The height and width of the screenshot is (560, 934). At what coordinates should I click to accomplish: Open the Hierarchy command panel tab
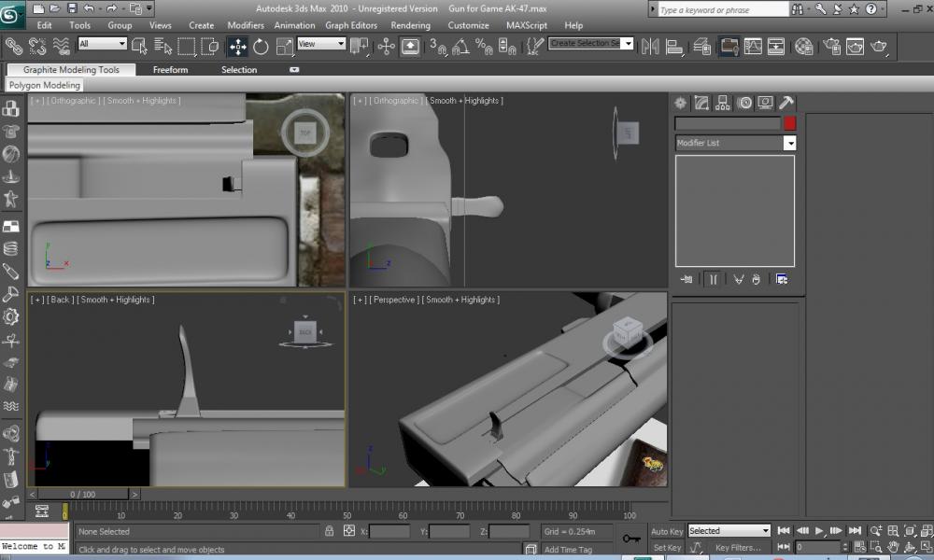coord(723,104)
